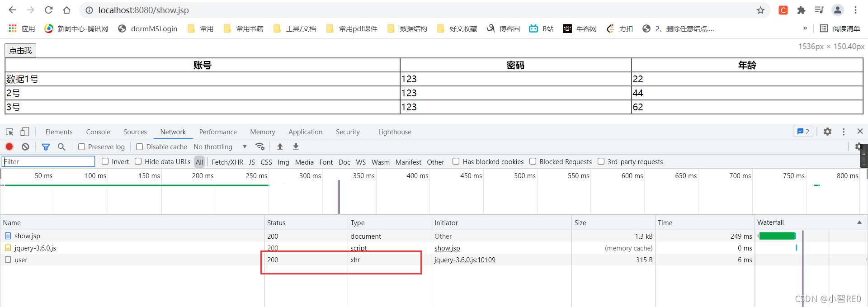The image size is (868, 307).
Task: Open show.jsp initiator link
Action: coord(447,248)
